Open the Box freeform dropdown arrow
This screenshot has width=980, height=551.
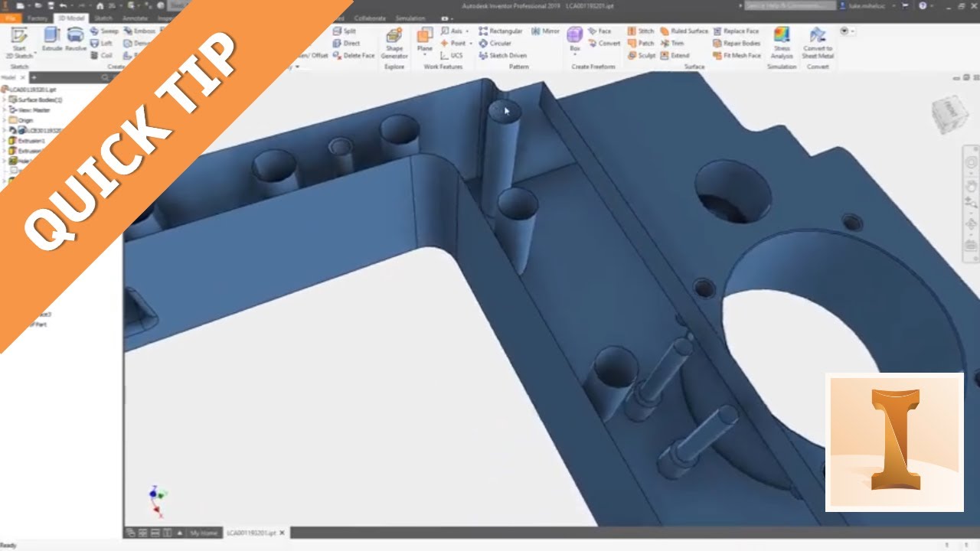pos(575,56)
